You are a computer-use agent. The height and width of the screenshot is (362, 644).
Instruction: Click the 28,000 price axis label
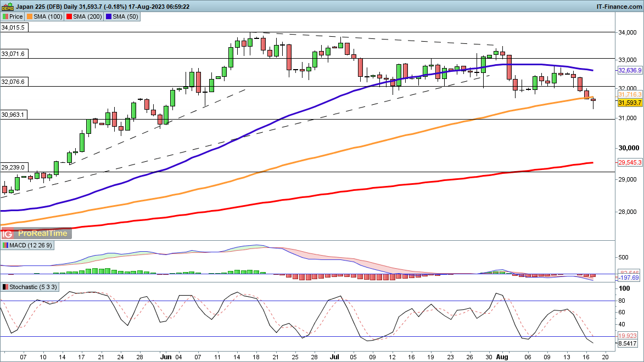point(628,212)
